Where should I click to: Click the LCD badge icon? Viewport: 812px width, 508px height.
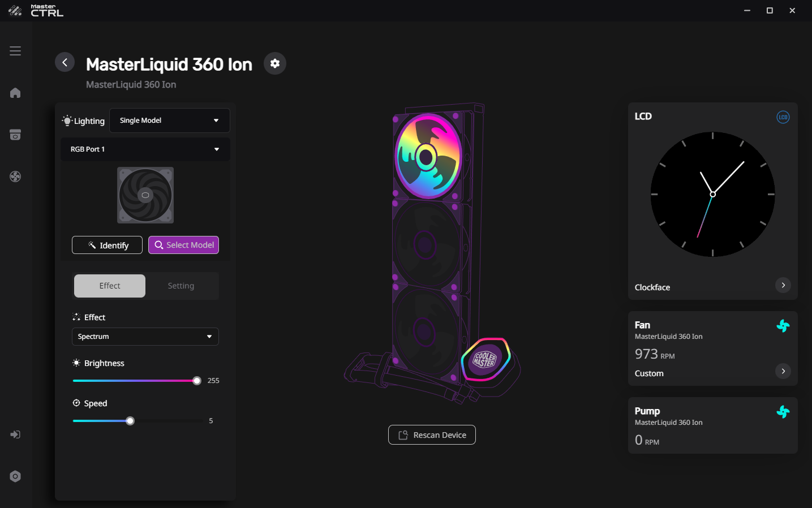[x=783, y=117]
